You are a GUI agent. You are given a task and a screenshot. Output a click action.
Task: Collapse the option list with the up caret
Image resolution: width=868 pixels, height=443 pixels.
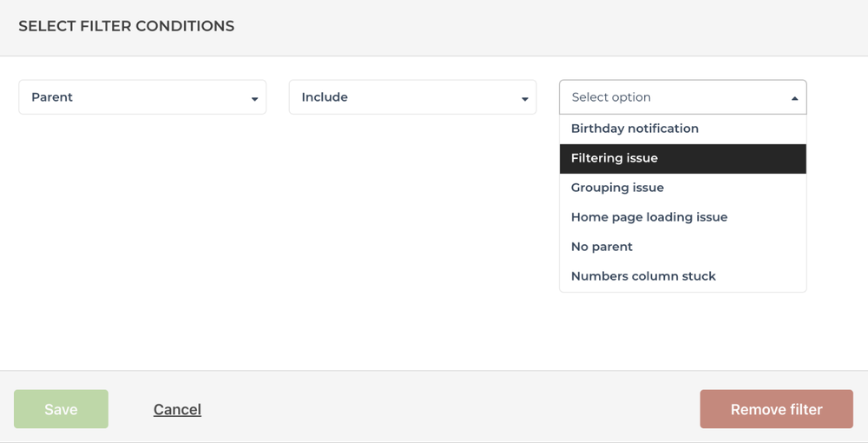click(795, 98)
